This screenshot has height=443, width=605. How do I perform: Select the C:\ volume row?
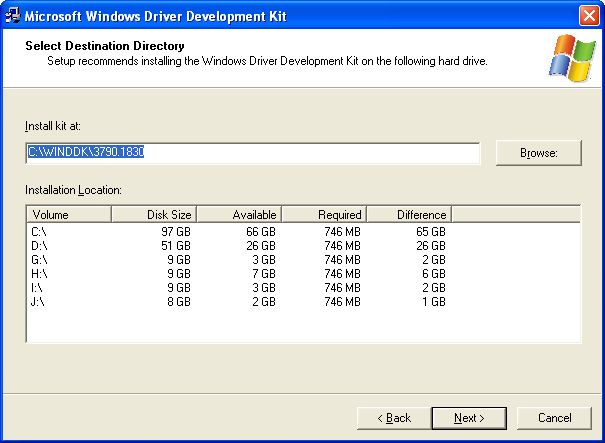pos(238,232)
